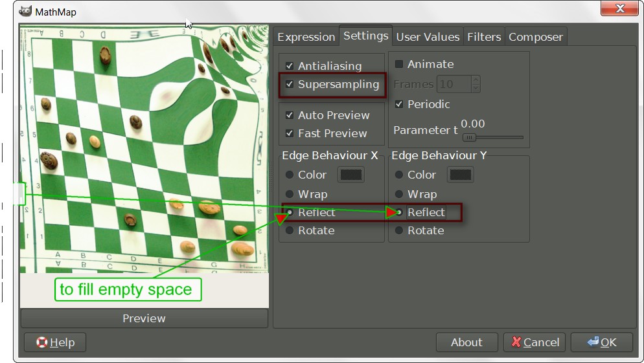Select Wrap under Edge Behaviour Y
The image size is (644, 363).
399,194
